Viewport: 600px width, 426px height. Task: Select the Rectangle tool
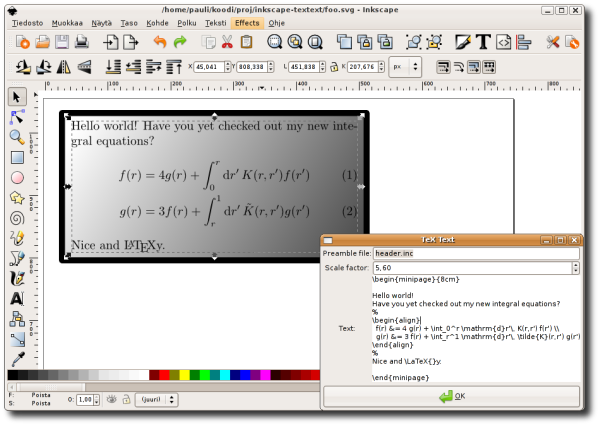coord(17,157)
